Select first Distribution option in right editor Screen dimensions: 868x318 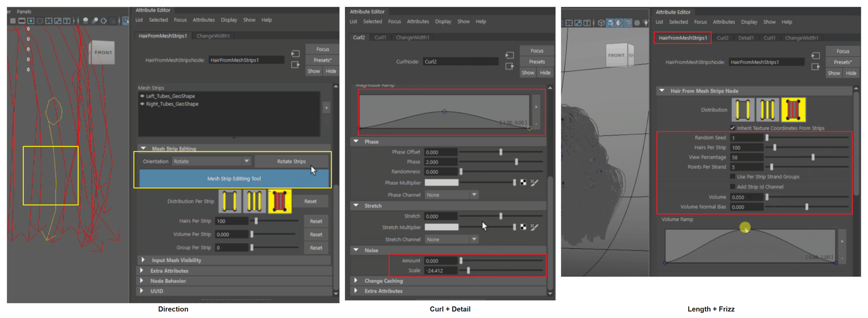pos(743,110)
